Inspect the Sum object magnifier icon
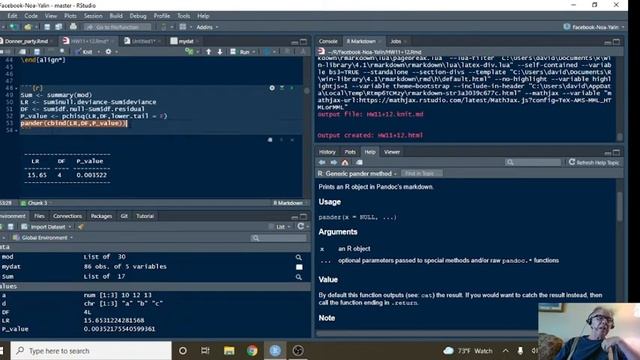 pos(299,277)
